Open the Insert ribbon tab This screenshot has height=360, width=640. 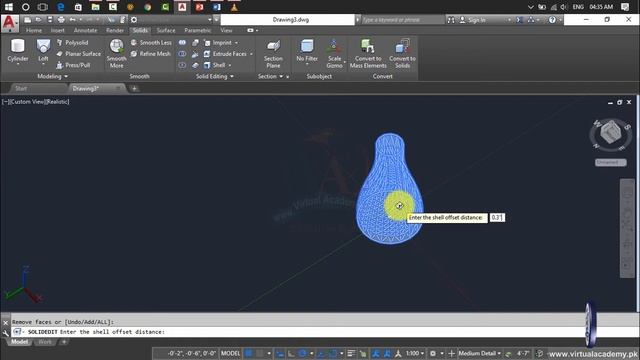click(x=58, y=31)
